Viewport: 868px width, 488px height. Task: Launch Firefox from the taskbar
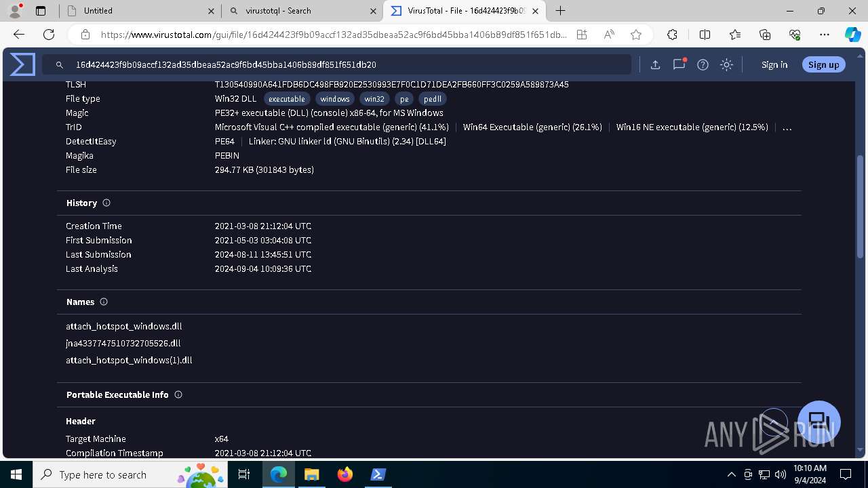coord(345,474)
